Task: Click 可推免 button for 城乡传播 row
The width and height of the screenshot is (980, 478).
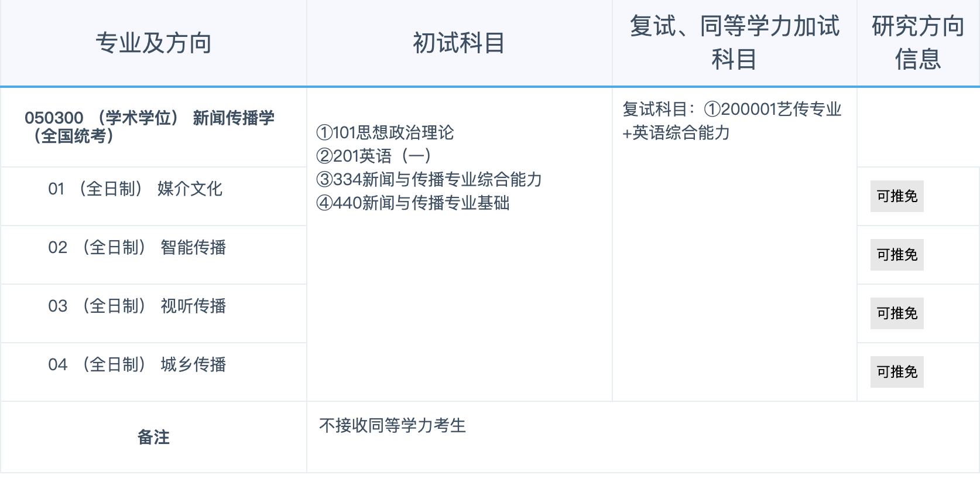Action: point(896,372)
